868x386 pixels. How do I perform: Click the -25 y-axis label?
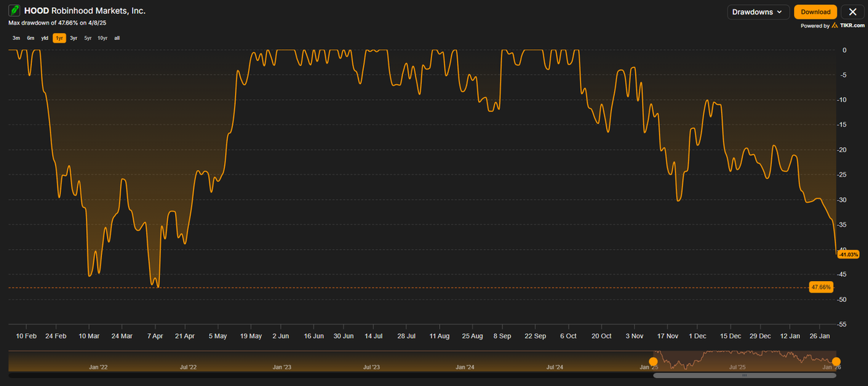pos(843,175)
